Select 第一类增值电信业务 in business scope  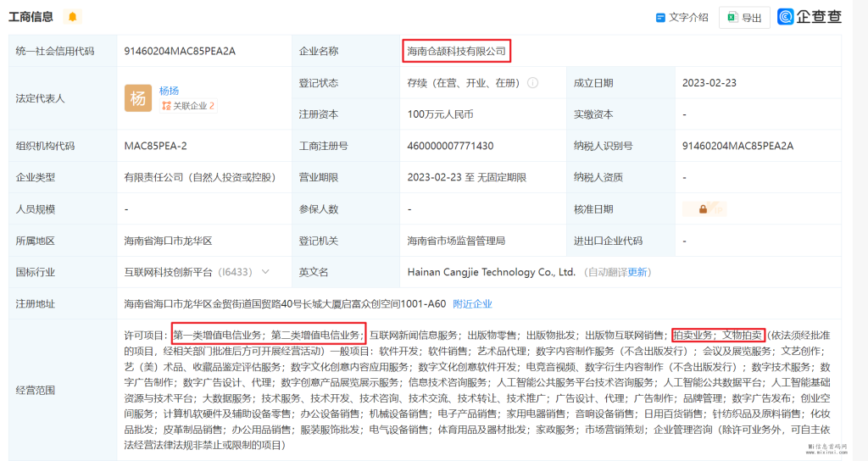(x=218, y=336)
